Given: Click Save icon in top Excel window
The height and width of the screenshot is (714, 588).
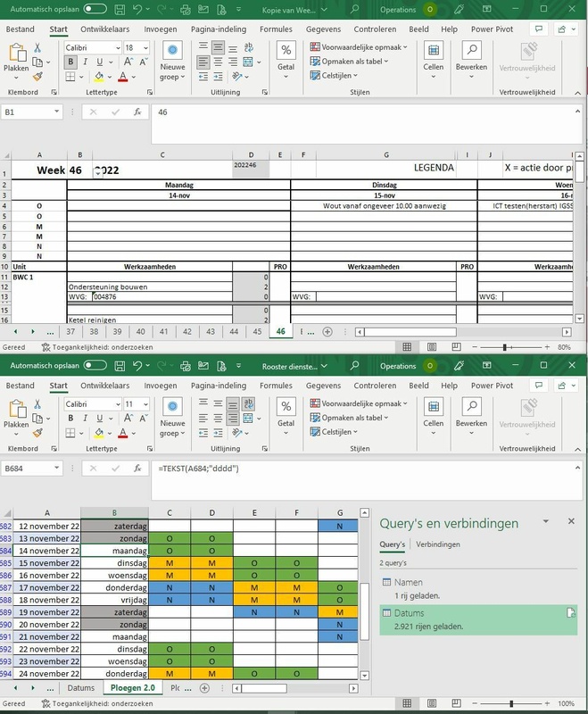Looking at the screenshot, I should 120,10.
